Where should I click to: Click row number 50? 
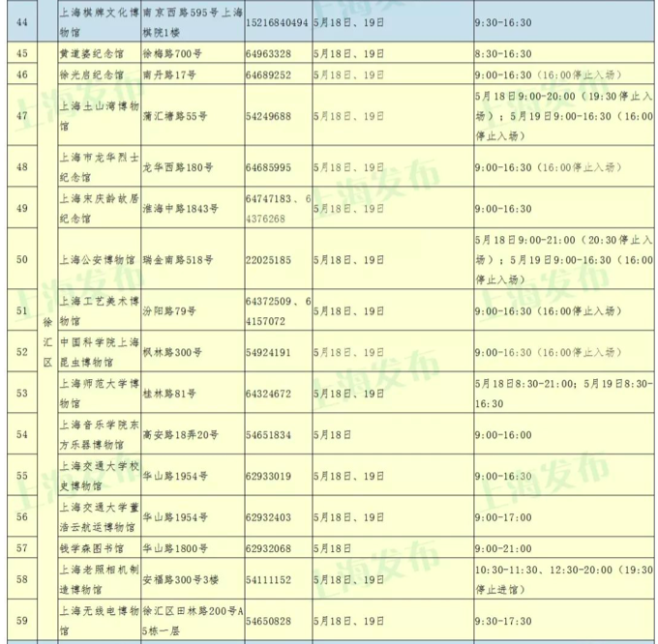pos(22,259)
